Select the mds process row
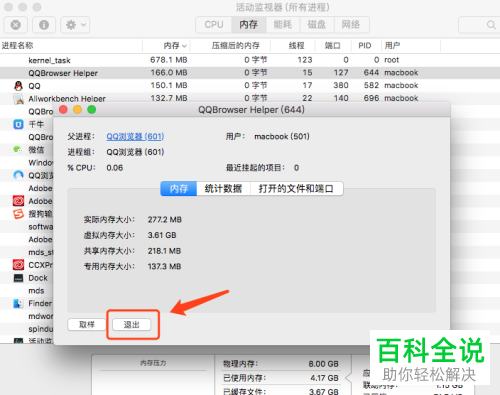This screenshot has width=500, height=395. point(27,291)
